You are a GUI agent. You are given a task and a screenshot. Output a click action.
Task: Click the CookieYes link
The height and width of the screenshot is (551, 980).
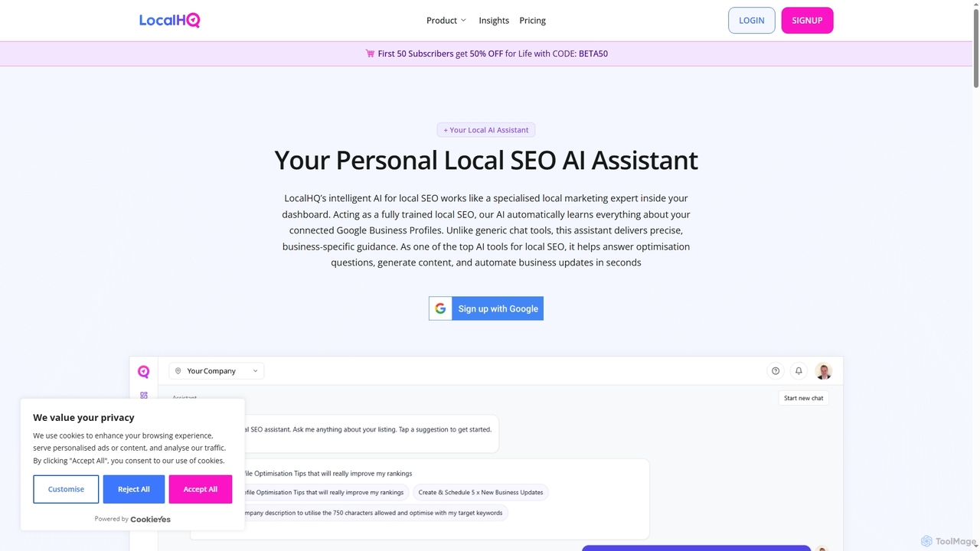point(150,519)
